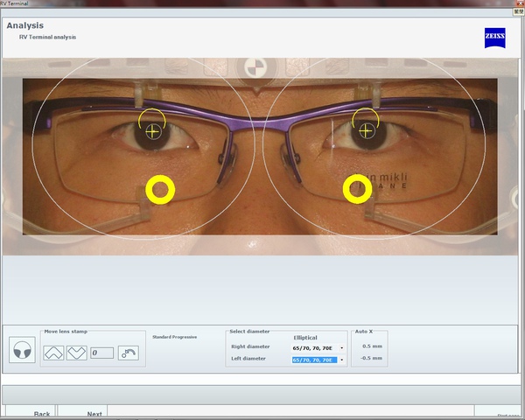This screenshot has height=420, width=525.
Task: Click the lens view icon button
Action: click(x=22, y=350)
